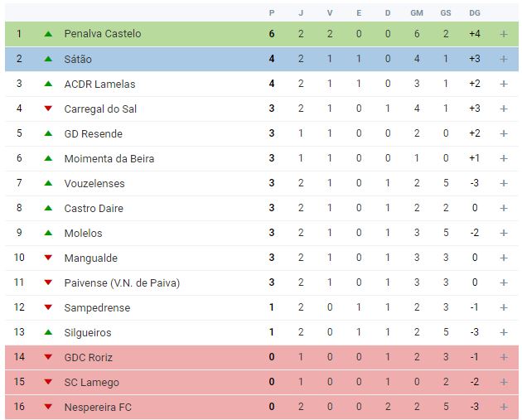Click green up arrow beside Penalva Castelo

[48, 34]
